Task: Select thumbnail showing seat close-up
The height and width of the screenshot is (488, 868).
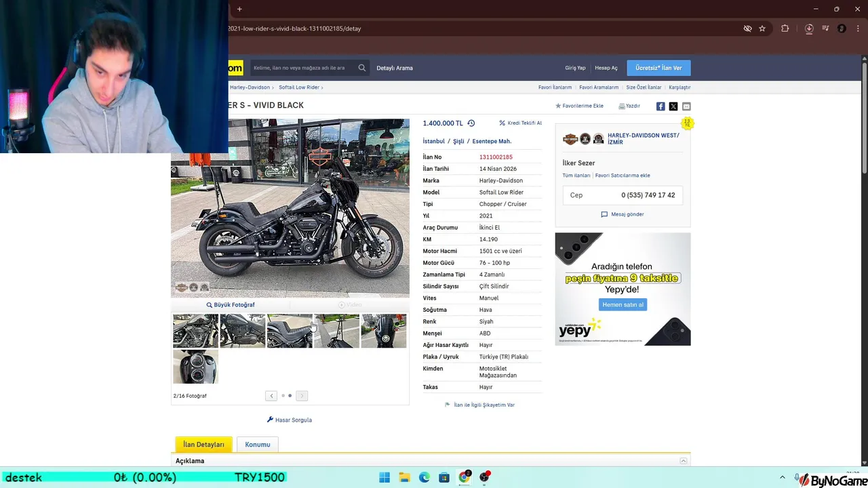Action: [290, 331]
